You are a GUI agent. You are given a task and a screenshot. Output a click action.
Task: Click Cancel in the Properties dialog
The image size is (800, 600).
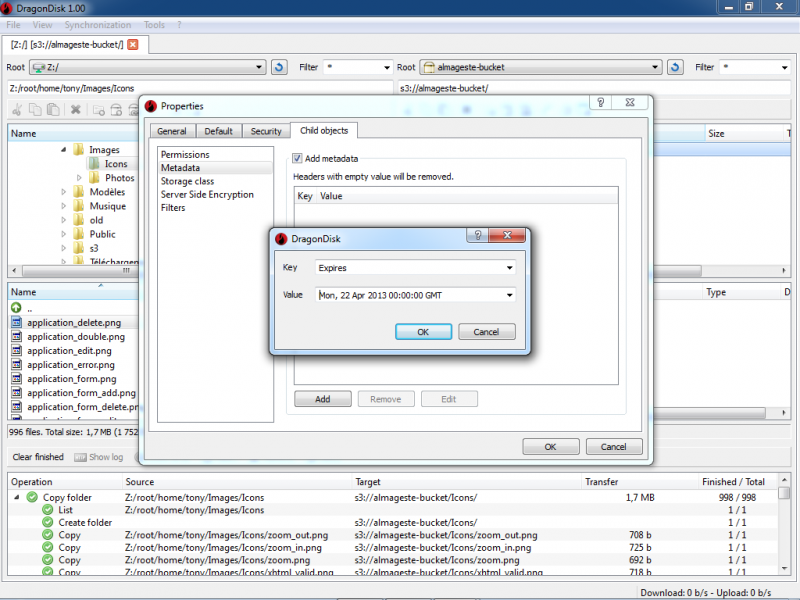(x=613, y=446)
